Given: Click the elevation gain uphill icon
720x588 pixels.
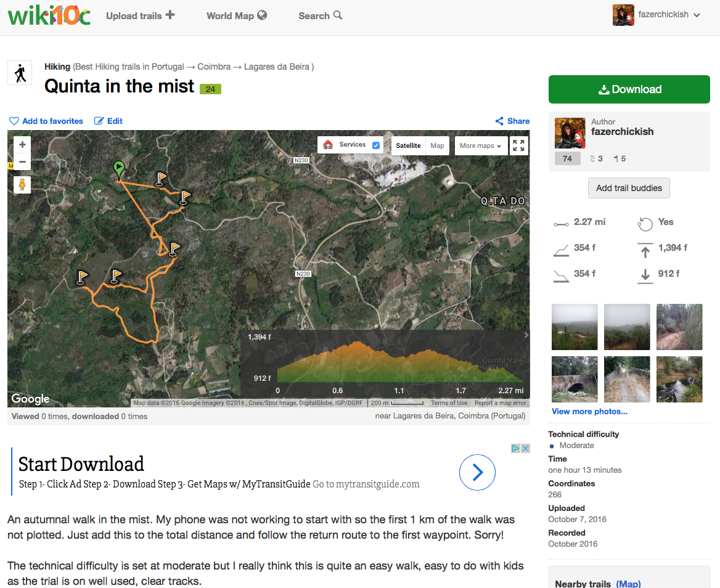Looking at the screenshot, I should (561, 251).
